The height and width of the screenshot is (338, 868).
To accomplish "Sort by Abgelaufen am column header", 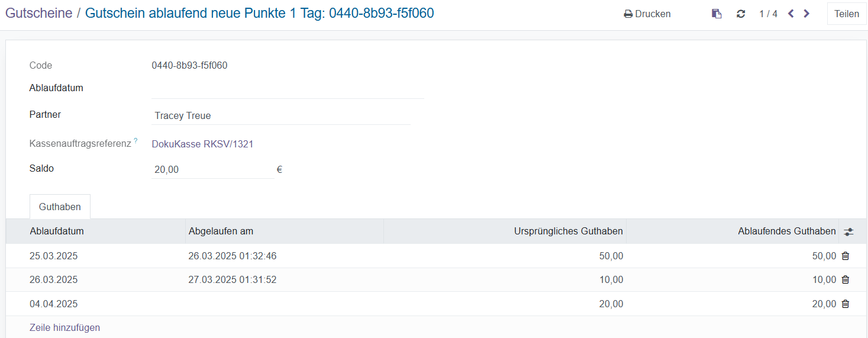I will pyautogui.click(x=221, y=231).
